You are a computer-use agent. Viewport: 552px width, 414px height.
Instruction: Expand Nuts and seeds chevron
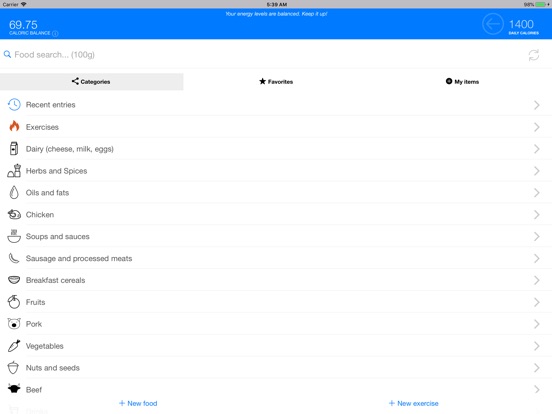(x=536, y=368)
